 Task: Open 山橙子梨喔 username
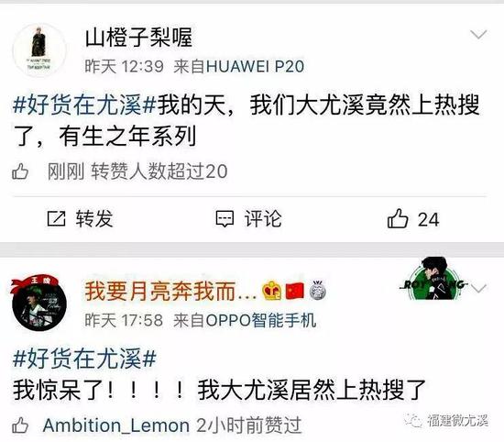pos(138,38)
